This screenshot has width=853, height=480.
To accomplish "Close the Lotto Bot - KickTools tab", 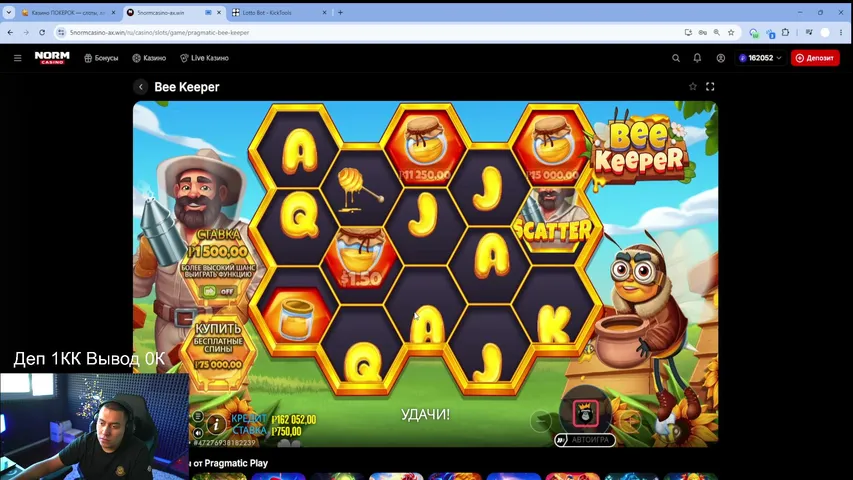I will pyautogui.click(x=324, y=13).
